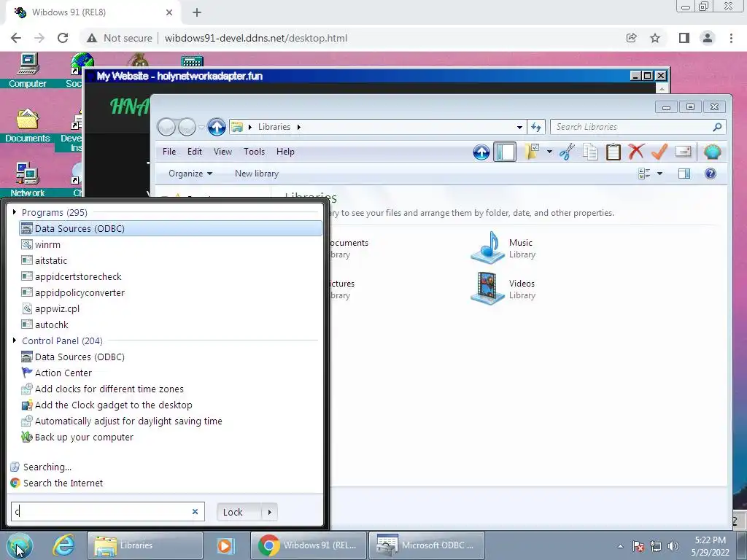Click the envelope email icon in toolbar
Viewport: 747px width, 560px height.
click(x=683, y=152)
